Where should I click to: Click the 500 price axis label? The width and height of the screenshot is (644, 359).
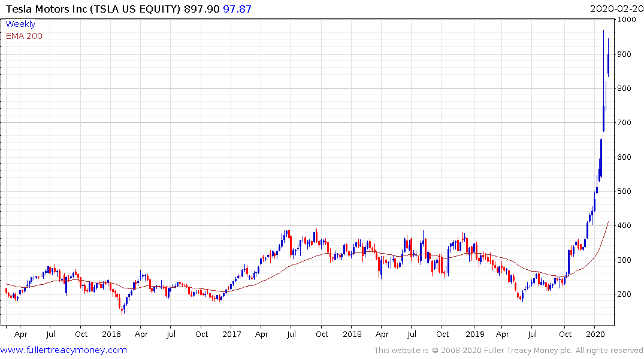coord(624,191)
